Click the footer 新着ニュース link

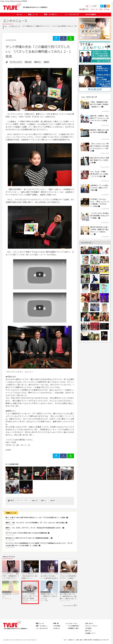click(x=39, y=623)
